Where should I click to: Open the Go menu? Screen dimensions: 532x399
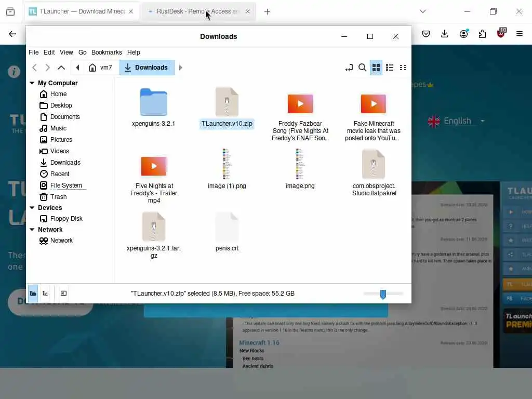click(x=83, y=52)
